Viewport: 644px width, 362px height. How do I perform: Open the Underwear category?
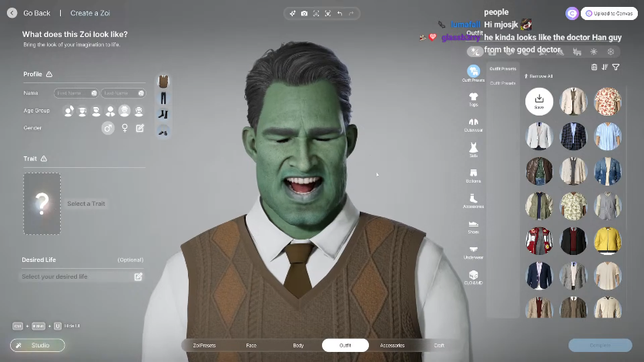point(473,250)
